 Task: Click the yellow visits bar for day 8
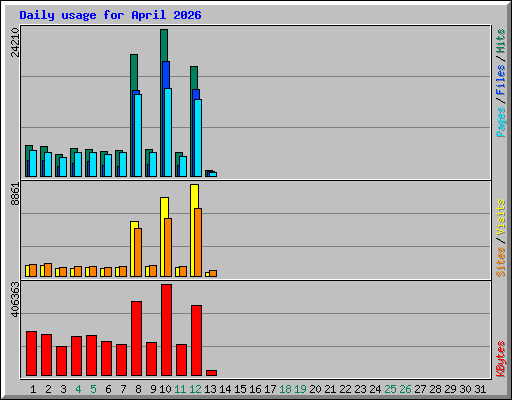click(x=133, y=249)
